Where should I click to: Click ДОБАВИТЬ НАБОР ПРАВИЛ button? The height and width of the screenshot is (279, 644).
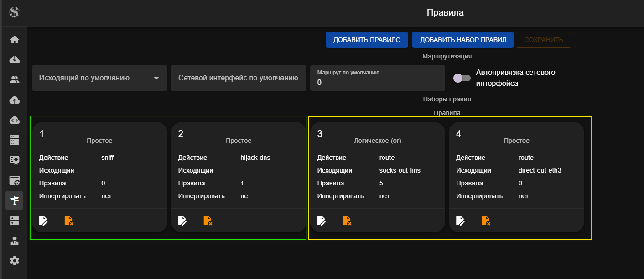coord(463,40)
